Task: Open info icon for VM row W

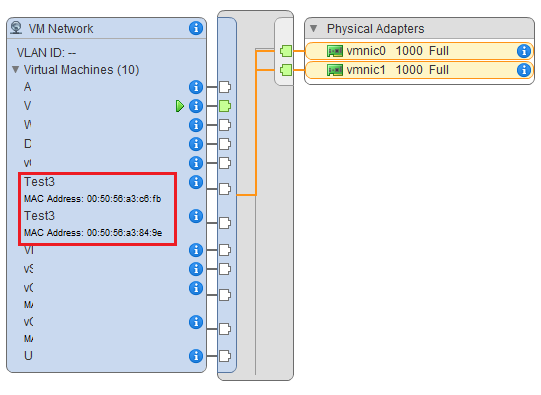Action: (x=196, y=125)
